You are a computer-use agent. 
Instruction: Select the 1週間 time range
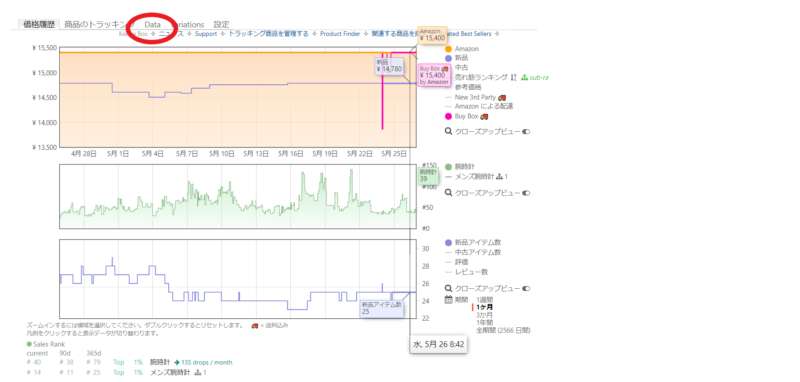485,300
